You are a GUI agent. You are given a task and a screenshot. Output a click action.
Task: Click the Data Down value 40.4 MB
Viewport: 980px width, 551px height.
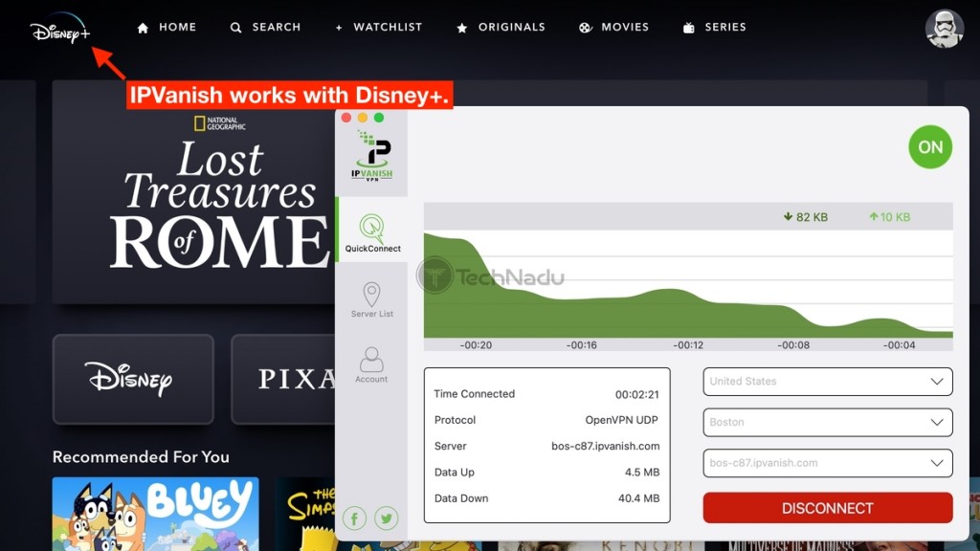(638, 498)
